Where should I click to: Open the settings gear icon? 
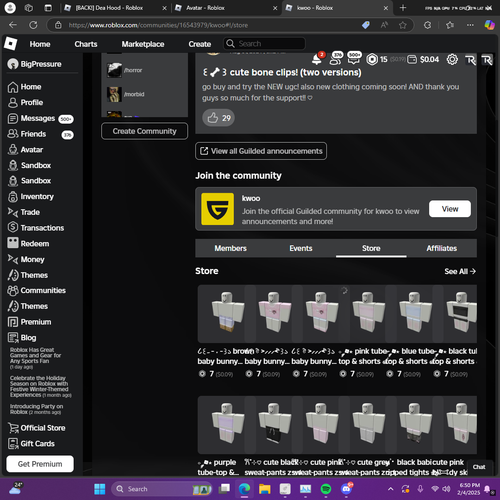point(452,60)
